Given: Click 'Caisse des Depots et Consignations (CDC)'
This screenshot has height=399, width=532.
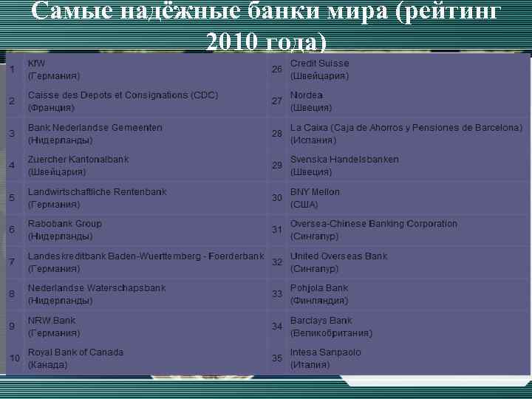Looking at the screenshot, I should (123, 95).
